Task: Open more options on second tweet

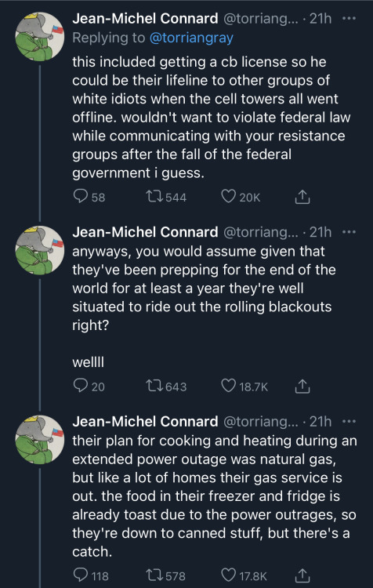Action: 349,232
